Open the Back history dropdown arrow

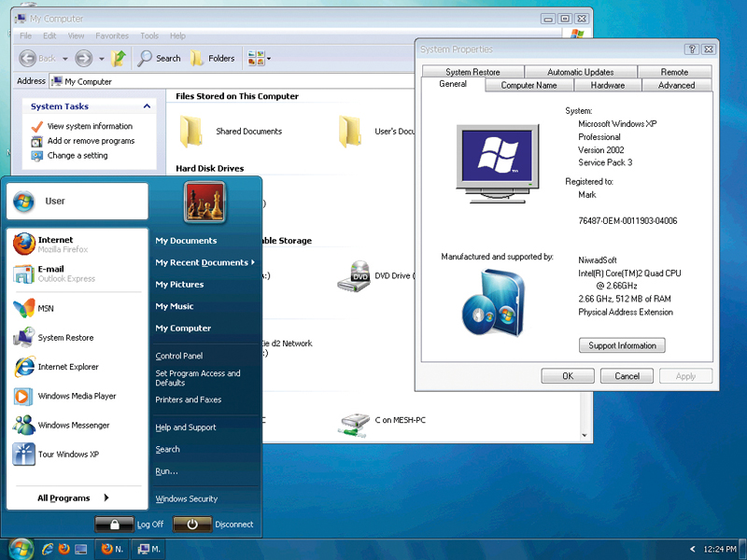65,59
